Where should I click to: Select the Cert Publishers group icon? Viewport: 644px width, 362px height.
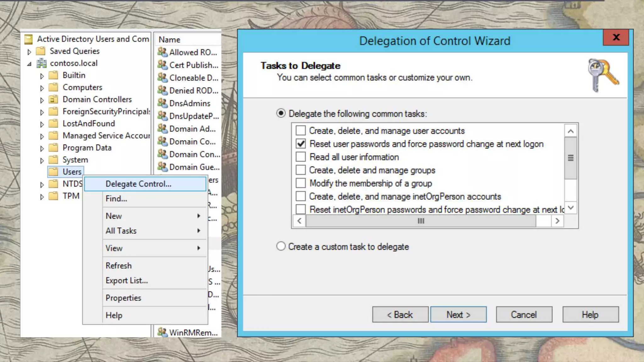pyautogui.click(x=162, y=65)
